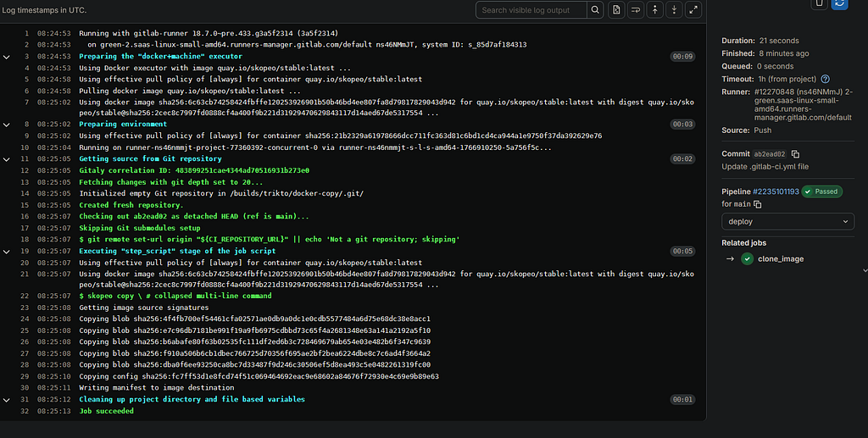Screen dimensions: 868x438
Task: Click log line number 22
Action: click(x=25, y=297)
